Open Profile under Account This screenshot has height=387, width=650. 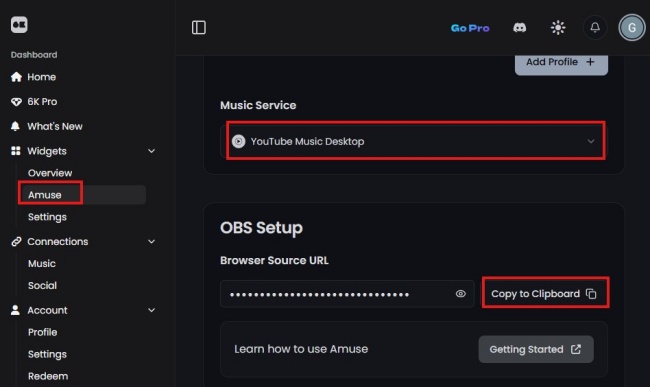[42, 332]
